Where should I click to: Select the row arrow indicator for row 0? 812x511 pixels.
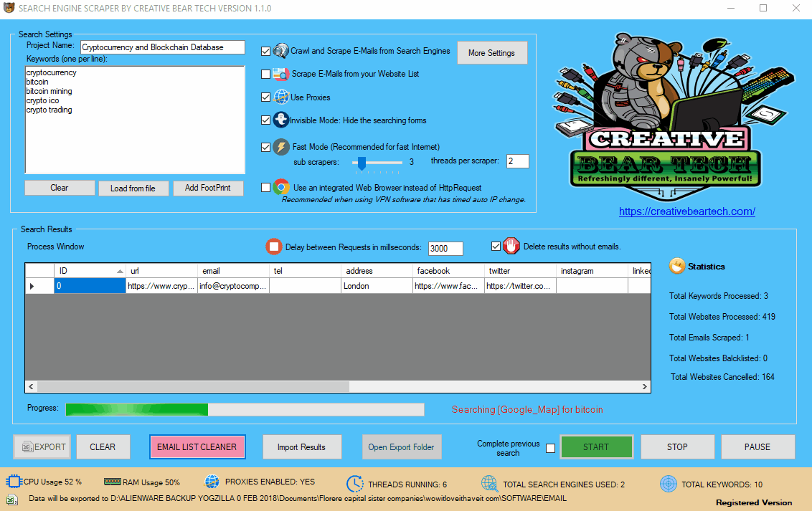pos(40,286)
